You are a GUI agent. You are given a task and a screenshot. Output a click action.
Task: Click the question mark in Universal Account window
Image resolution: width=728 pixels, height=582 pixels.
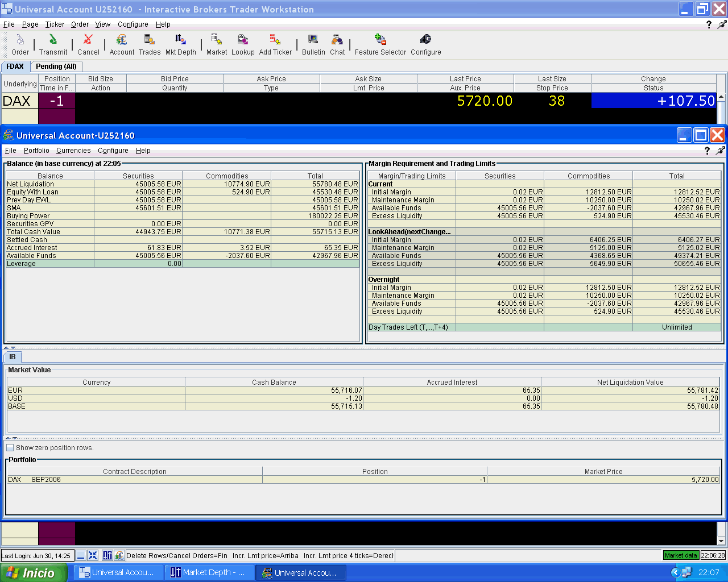707,151
